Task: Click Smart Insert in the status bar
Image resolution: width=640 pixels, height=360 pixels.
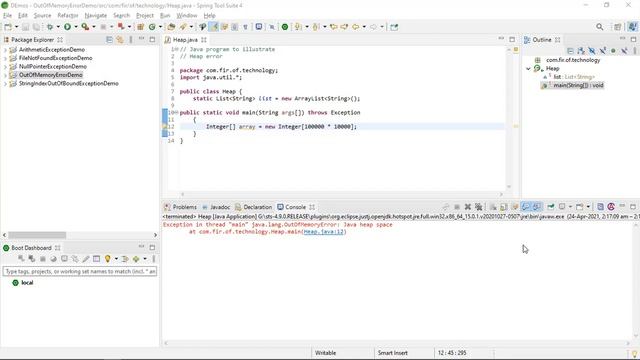Action: tap(393, 353)
